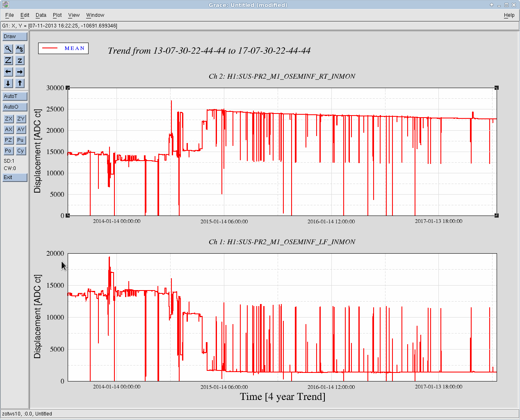The image size is (520, 420).
Task: Click the bottom-left selection handle of the upper graph
Action: click(68, 216)
